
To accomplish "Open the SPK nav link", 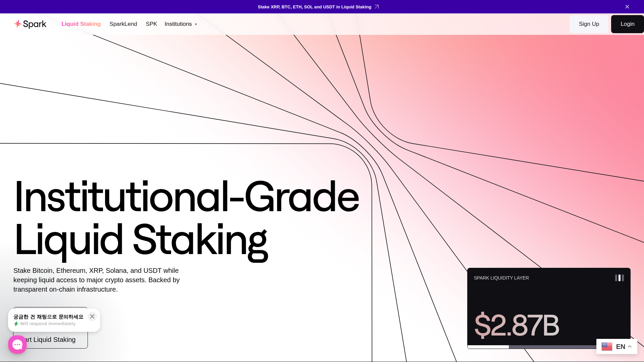I will 151,24.
